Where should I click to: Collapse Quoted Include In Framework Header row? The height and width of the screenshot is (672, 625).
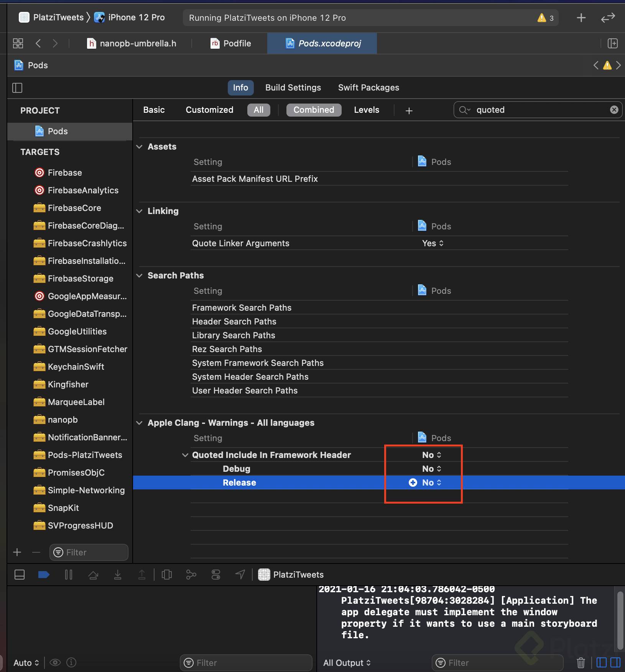[185, 455]
